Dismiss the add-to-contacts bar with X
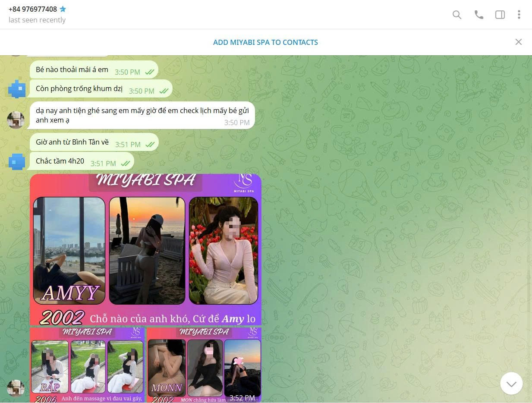This screenshot has width=532, height=403. pos(518,42)
